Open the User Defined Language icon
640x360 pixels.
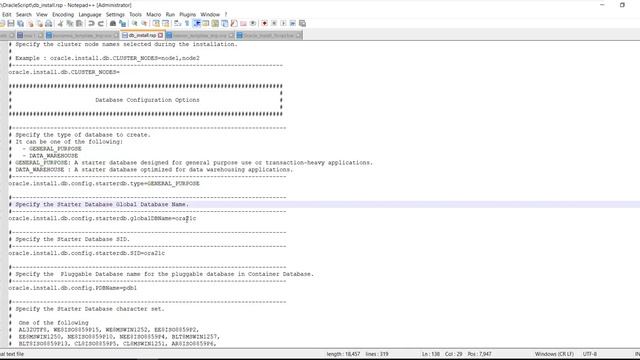pyautogui.click(x=206, y=23)
